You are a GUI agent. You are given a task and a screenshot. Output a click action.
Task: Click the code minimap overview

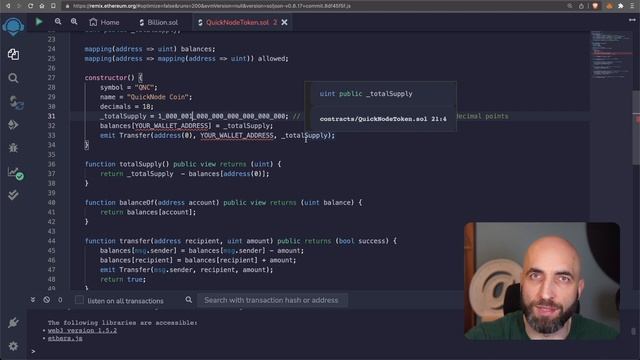[611, 55]
